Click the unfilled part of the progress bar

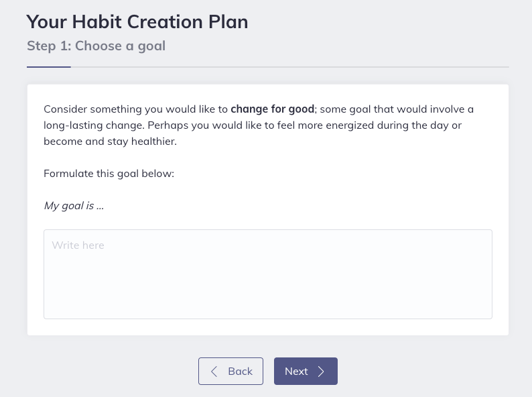click(289, 67)
